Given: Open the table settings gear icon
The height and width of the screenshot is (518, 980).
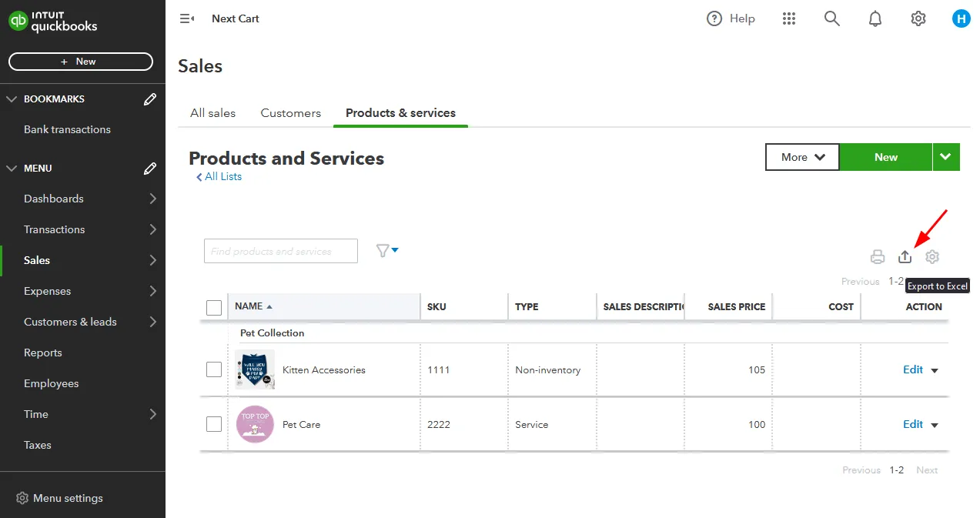Looking at the screenshot, I should pos(932,257).
